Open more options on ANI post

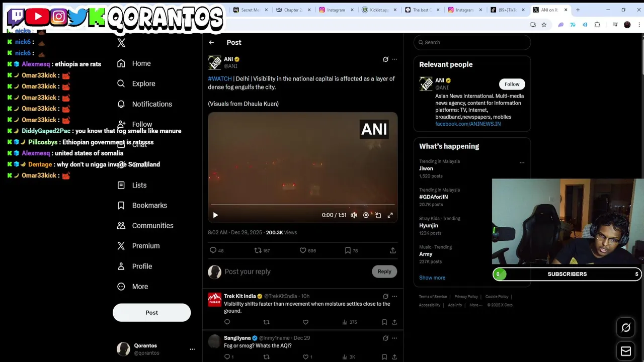pyautogui.click(x=394, y=59)
